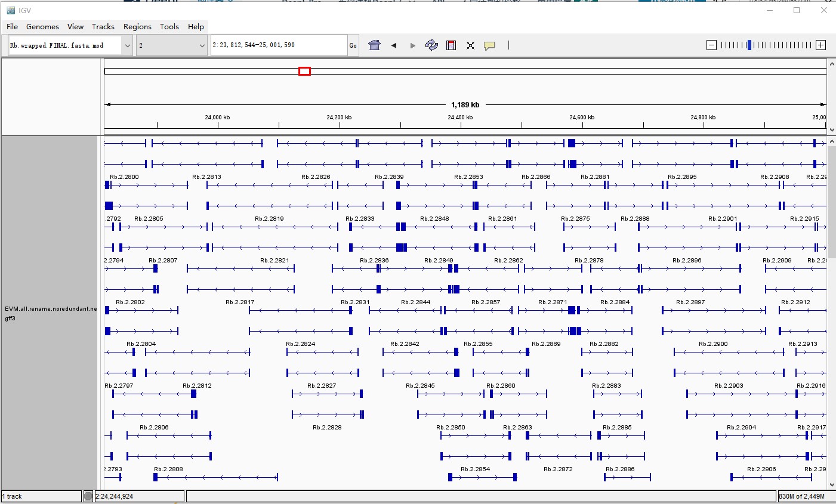This screenshot has width=836, height=504.
Task: Toggle popup text behavior with the speech-bubble icon
Action: tap(489, 45)
